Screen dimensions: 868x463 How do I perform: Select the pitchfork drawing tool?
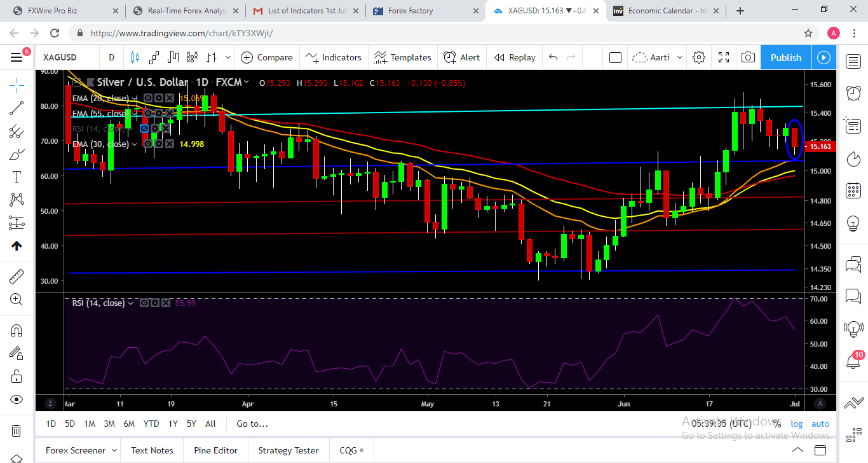(17, 132)
